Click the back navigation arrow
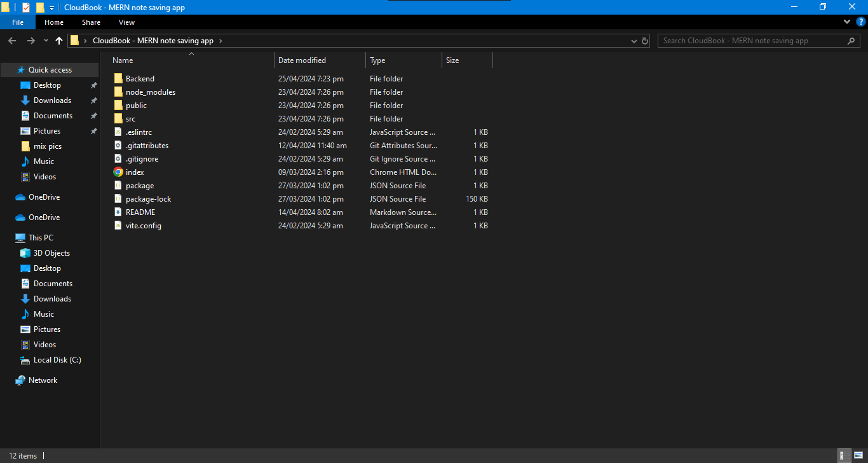 pos(12,41)
